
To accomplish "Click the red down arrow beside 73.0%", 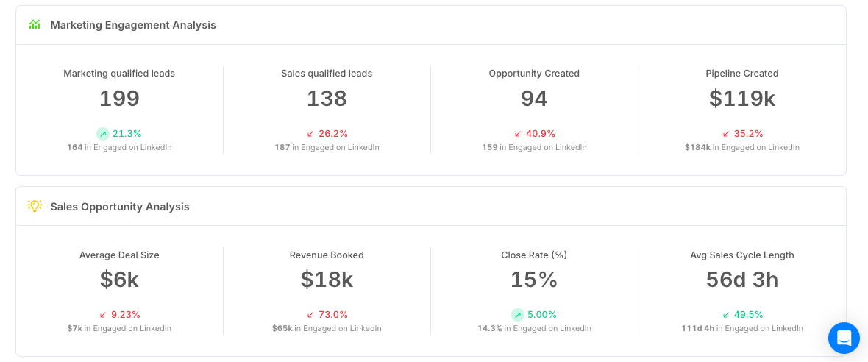I will 310,315.
